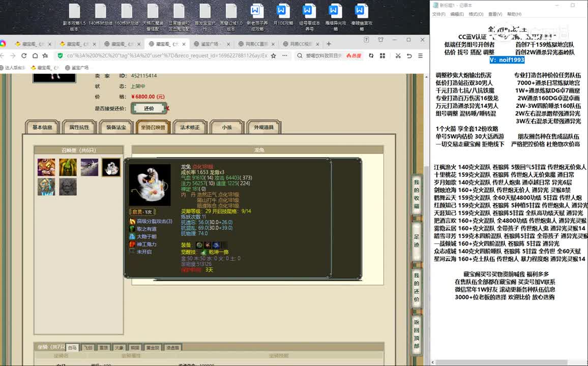588x366 pixels.
Task: Select the 黄金狮 mount tab
Action: 153,348
